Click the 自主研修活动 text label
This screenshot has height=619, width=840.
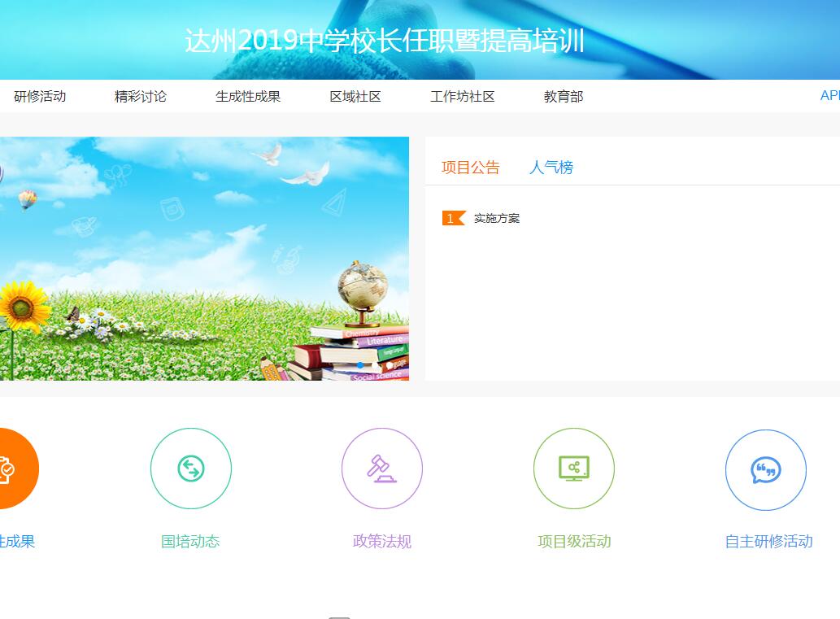768,541
